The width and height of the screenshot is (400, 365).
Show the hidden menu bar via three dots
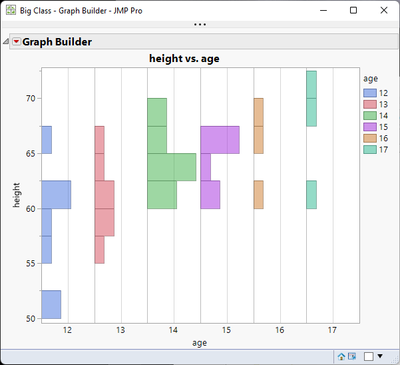[200, 24]
